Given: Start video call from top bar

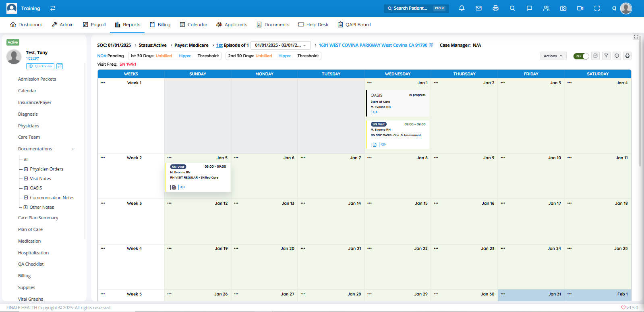Looking at the screenshot, I should [580, 8].
